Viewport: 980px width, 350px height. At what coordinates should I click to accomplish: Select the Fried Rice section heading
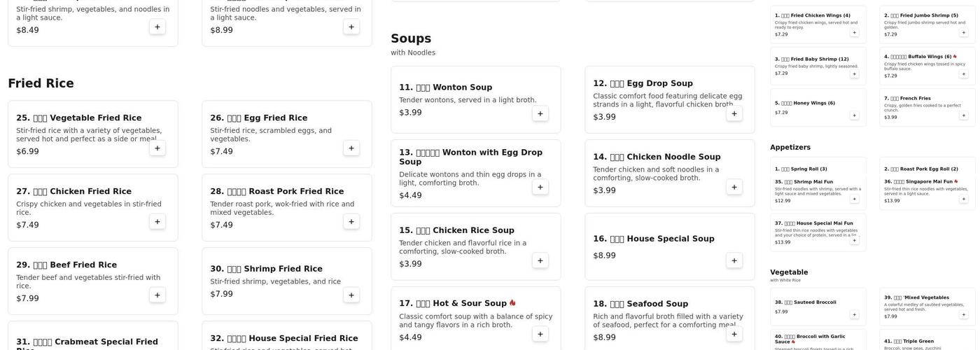pos(41,83)
